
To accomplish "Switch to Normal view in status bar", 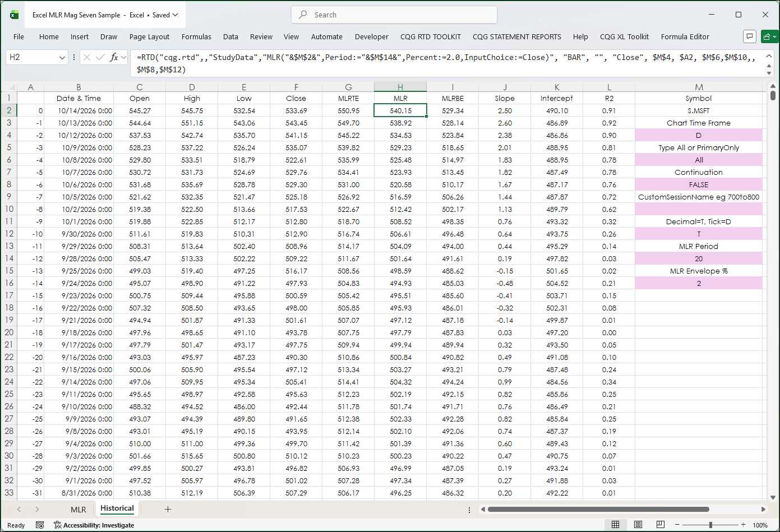I will click(x=615, y=525).
